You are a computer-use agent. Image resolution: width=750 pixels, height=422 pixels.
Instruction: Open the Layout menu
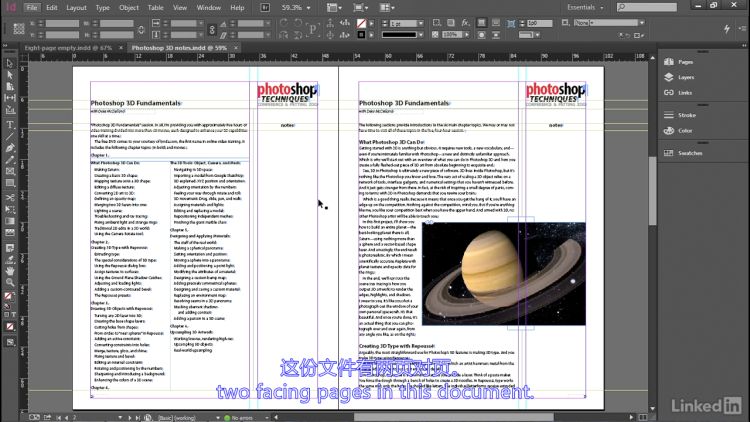pyautogui.click(x=76, y=8)
